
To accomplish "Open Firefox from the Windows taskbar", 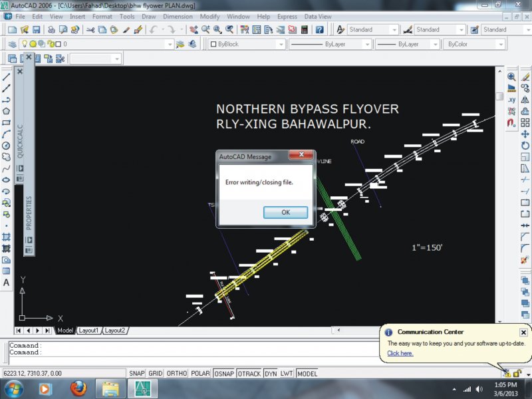I will coord(78,388).
